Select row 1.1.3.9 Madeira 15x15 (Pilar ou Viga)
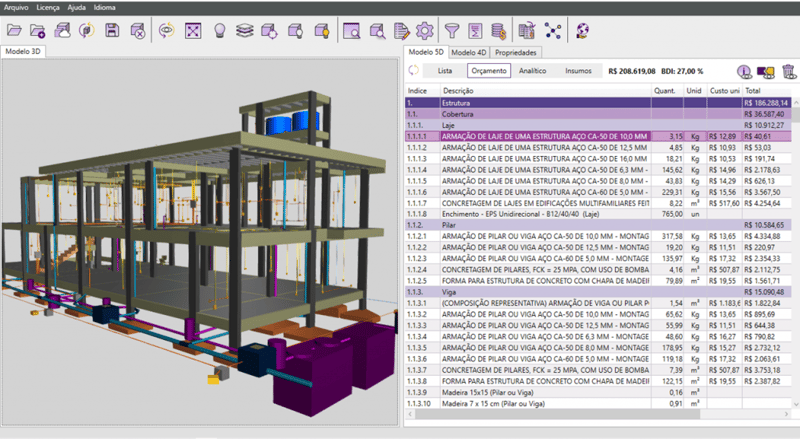Image resolution: width=800 pixels, height=439 pixels. click(598, 393)
